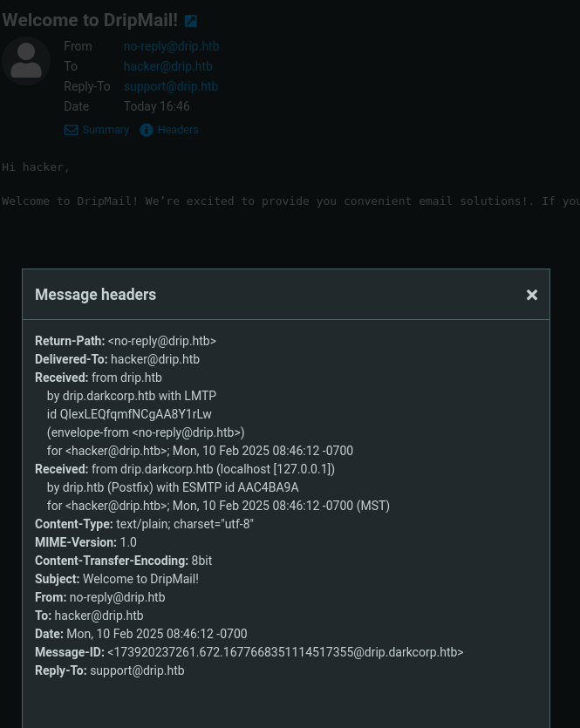Click support@drip.htb in the top Reply-To row
This screenshot has height=728, width=580.
(170, 86)
